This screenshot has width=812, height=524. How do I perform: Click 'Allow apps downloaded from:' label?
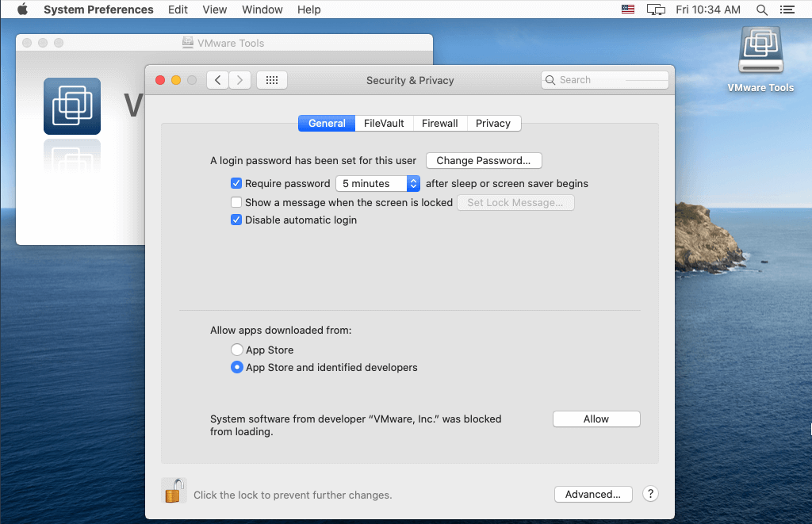coord(281,330)
